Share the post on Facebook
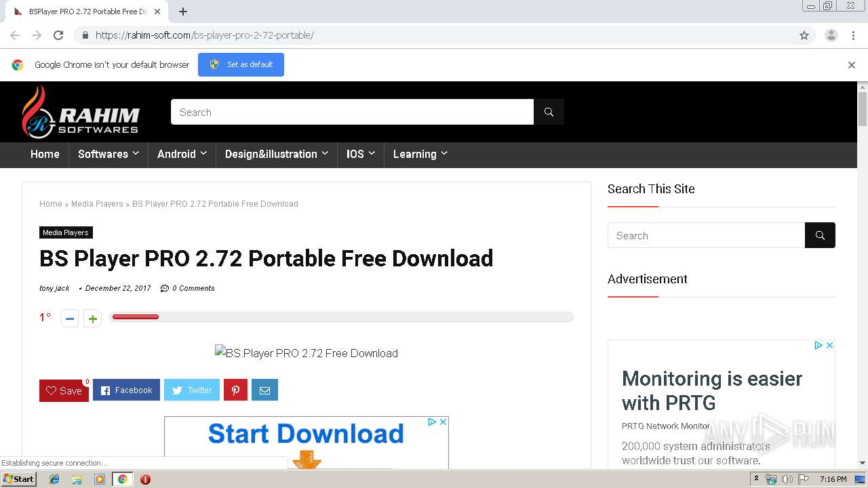This screenshot has height=488, width=868. tap(126, 390)
